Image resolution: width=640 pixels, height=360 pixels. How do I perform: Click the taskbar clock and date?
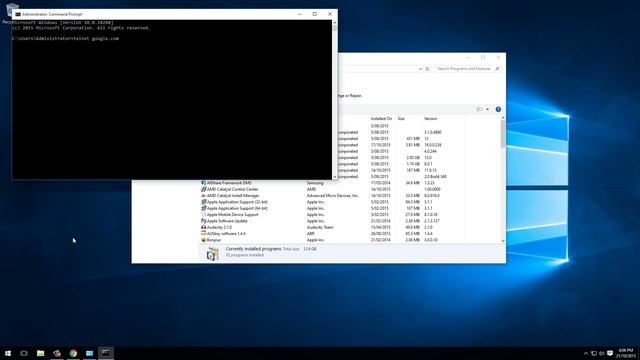pyautogui.click(x=625, y=353)
